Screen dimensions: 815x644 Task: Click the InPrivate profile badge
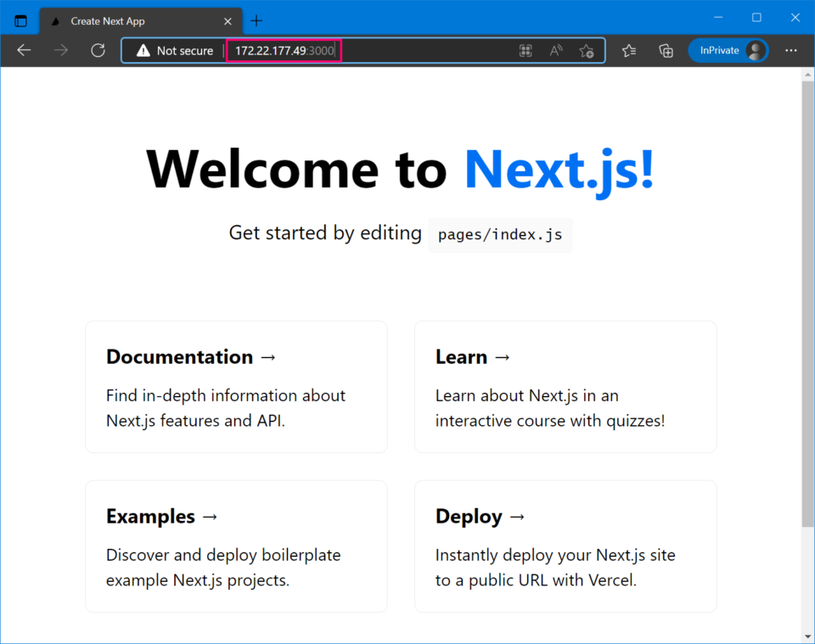tap(728, 50)
